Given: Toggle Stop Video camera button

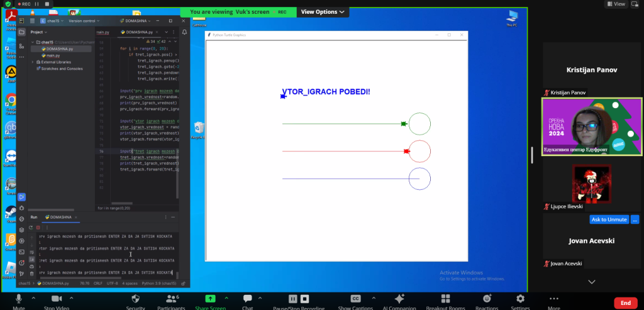Looking at the screenshot, I should click(x=55, y=299).
